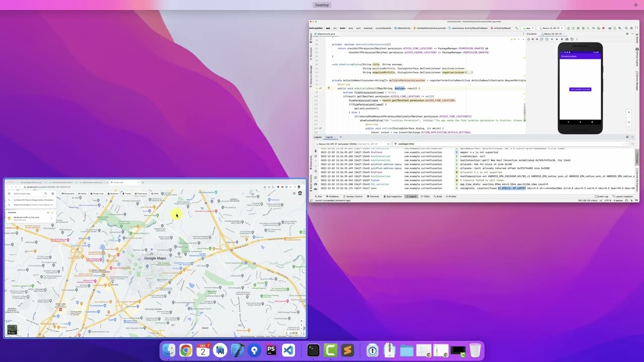Image resolution: width=644 pixels, height=362 pixels.
Task: Select the MainActivity.java editor tab
Action: [x=326, y=34]
